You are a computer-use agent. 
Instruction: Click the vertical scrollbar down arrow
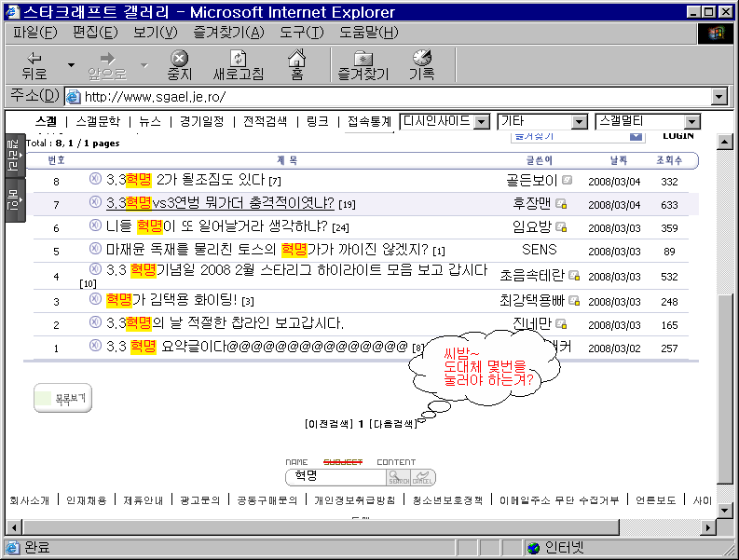(725, 510)
